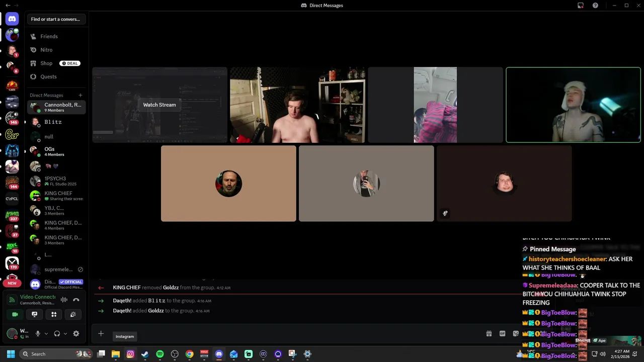This screenshot has width=644, height=362.
Task: Open the 6er server icon
Action: click(x=12, y=134)
